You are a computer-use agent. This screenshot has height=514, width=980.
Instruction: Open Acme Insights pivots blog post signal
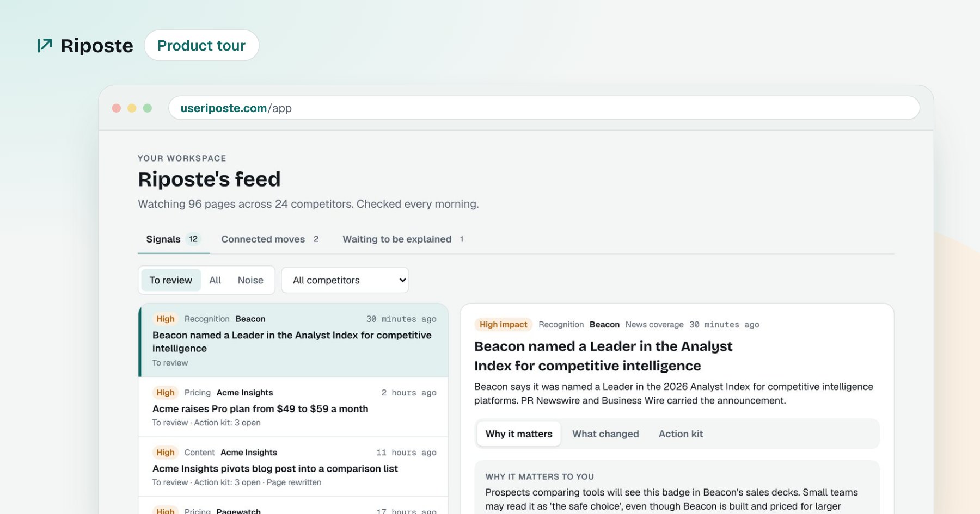pos(293,467)
